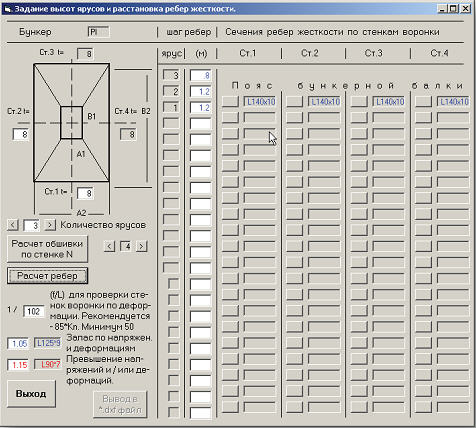Click the small button beside Ст.4 L140x10
The width and height of the screenshot is (476, 428).
[x=424, y=102]
